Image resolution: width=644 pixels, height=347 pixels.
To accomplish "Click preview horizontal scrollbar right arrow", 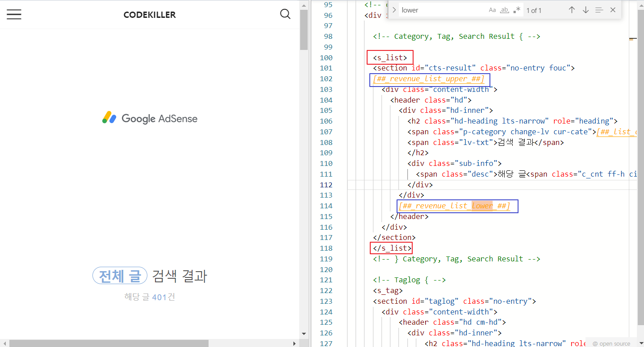I will point(294,343).
